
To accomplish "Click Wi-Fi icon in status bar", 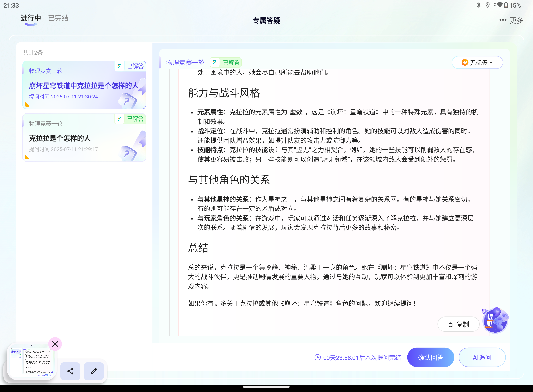I will point(500,5).
